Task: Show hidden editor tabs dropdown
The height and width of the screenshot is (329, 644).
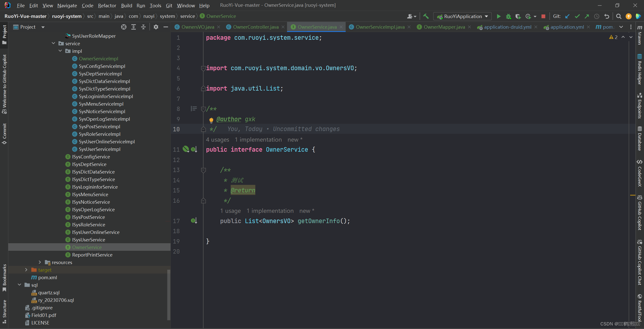Action: click(x=621, y=27)
